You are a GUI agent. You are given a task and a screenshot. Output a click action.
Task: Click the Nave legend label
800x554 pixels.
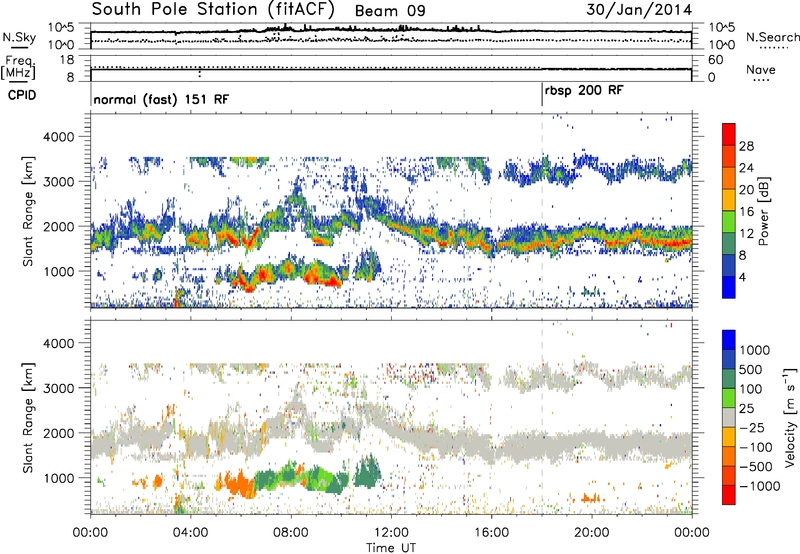coord(761,69)
